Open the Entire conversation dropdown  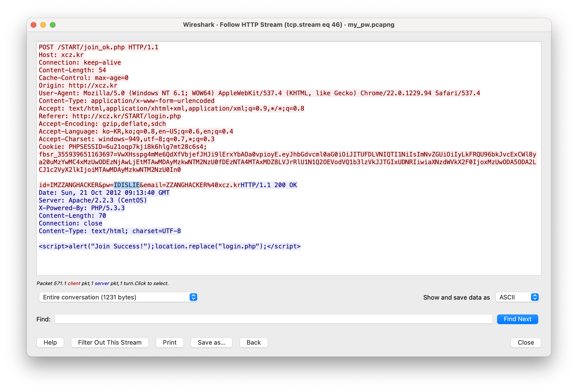[x=118, y=297]
